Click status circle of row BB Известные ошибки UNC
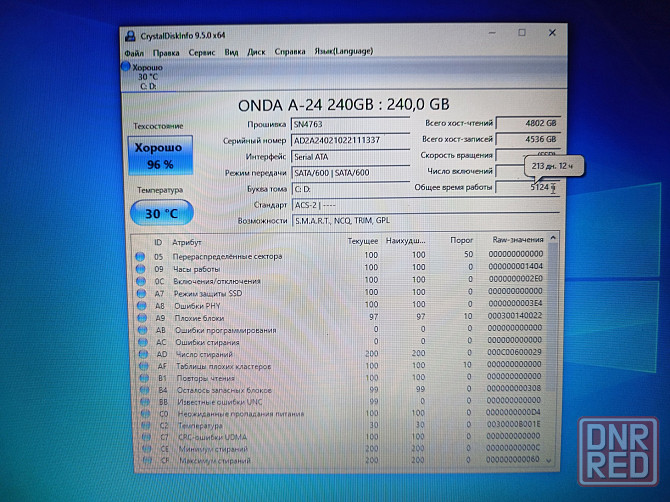The width and height of the screenshot is (670, 502). point(145,402)
